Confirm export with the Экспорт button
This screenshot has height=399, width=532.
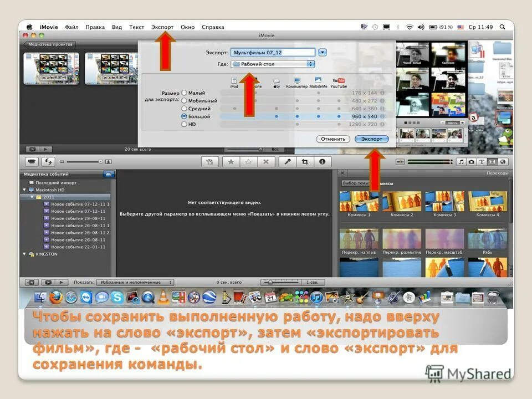pyautogui.click(x=371, y=139)
